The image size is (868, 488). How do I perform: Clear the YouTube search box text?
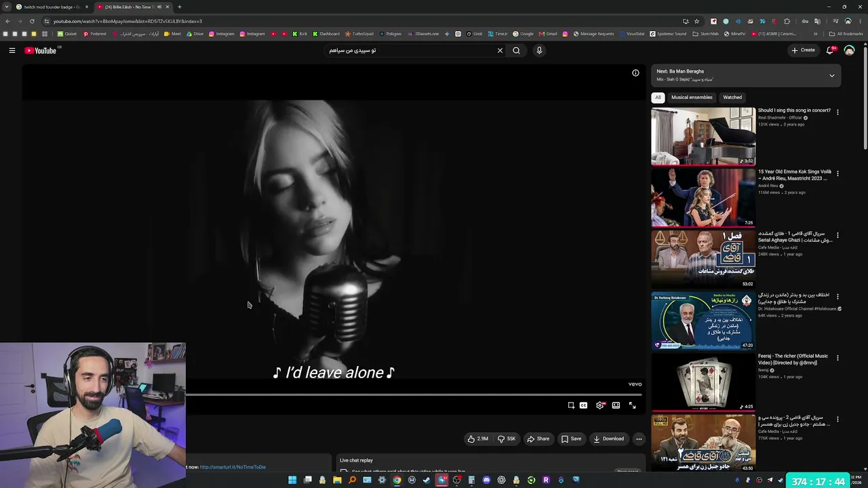tap(500, 50)
